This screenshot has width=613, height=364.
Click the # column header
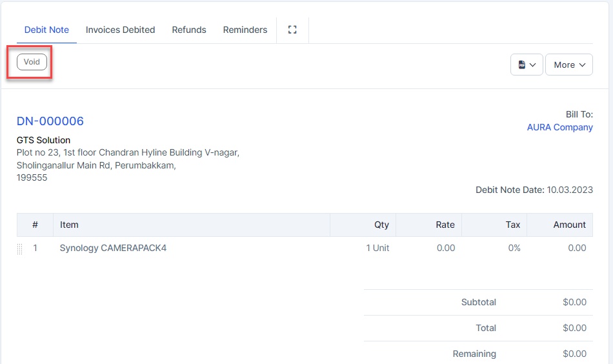tap(35, 225)
